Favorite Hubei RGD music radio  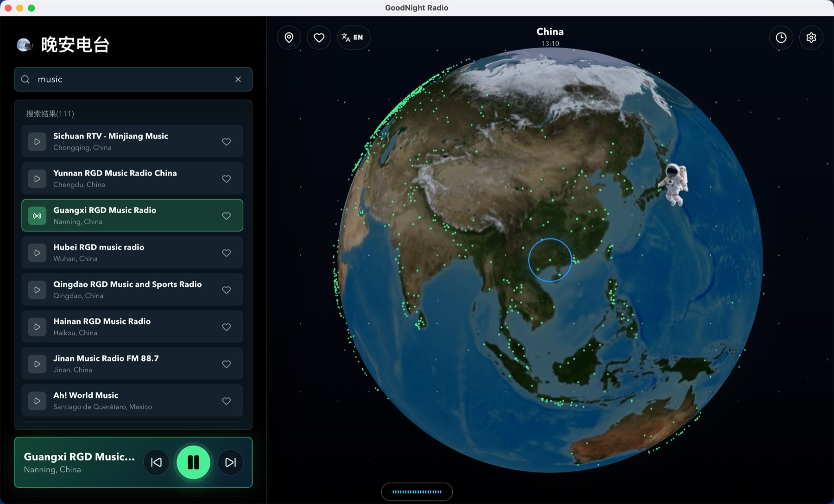click(x=227, y=253)
